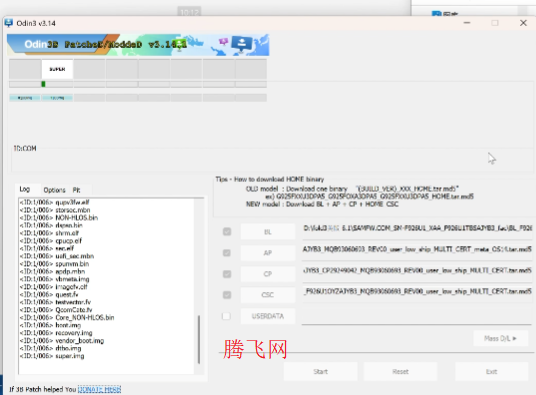The height and width of the screenshot is (395, 536).
Task: Toggle the CP file checkbox
Action: [x=227, y=274]
